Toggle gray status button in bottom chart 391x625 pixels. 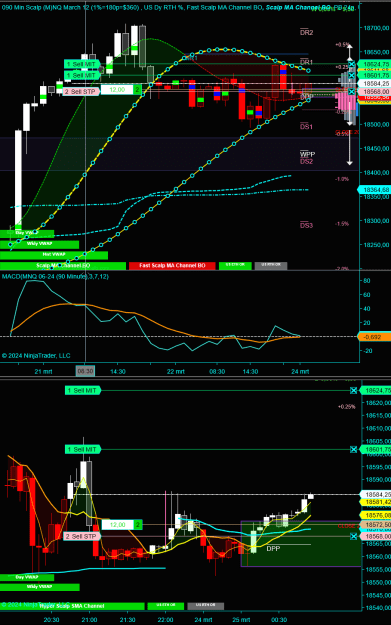[206, 606]
